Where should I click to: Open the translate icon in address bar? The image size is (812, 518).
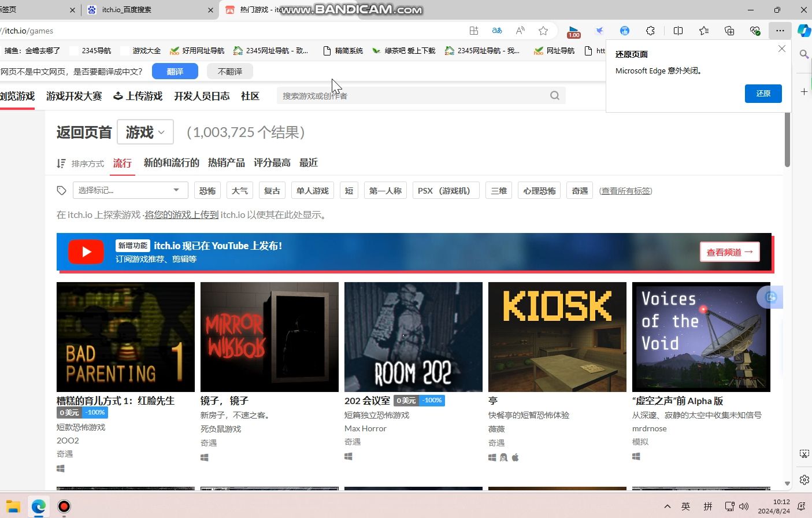pos(497,31)
